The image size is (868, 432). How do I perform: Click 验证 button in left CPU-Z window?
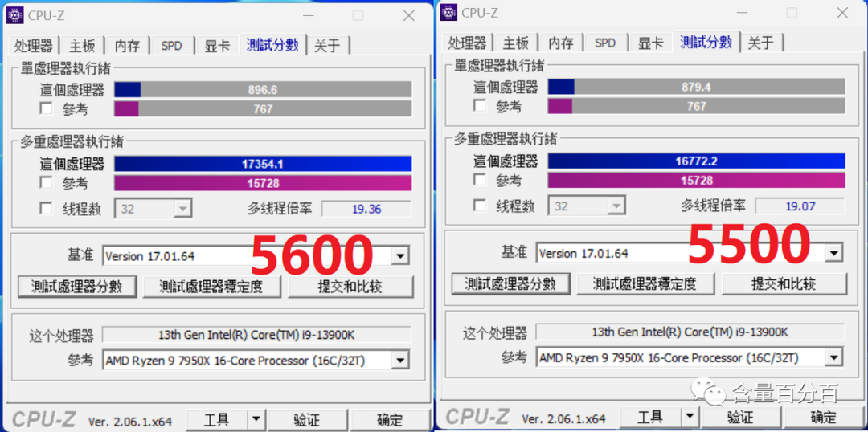[x=306, y=420]
